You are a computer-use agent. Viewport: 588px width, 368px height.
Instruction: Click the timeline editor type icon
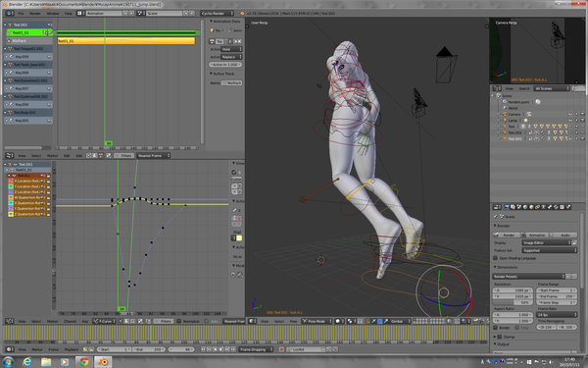click(10, 349)
